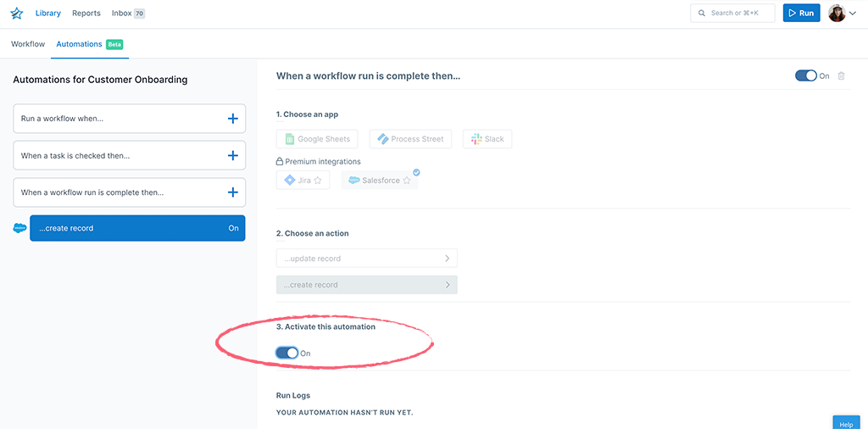This screenshot has width=868, height=429.
Task: Click plus icon on 'When a workflow run is complete then...'
Action: pyautogui.click(x=233, y=192)
